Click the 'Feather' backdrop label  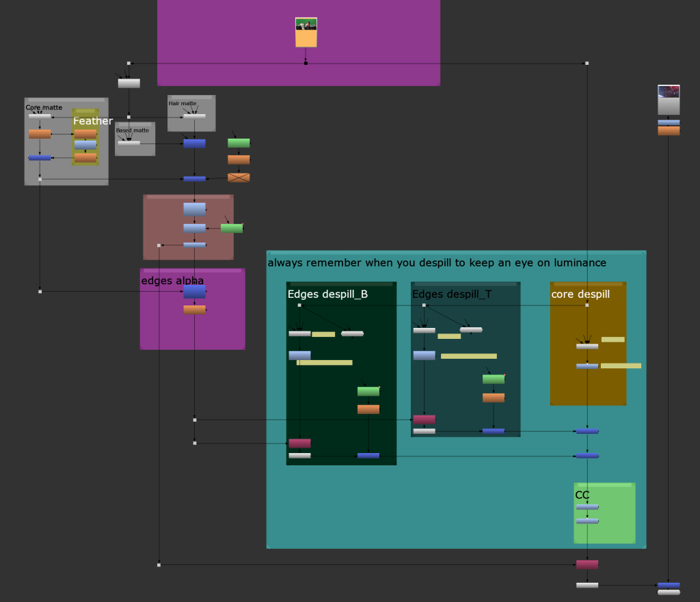pos(93,121)
